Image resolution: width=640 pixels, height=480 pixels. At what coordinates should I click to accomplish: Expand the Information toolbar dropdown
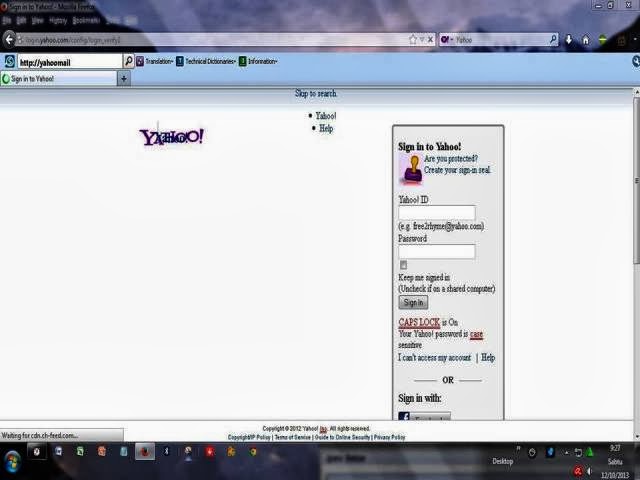(x=258, y=61)
